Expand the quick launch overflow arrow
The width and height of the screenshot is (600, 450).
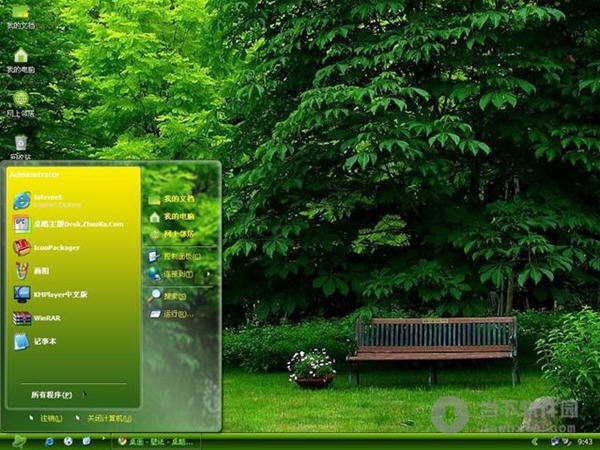[x=103, y=438]
